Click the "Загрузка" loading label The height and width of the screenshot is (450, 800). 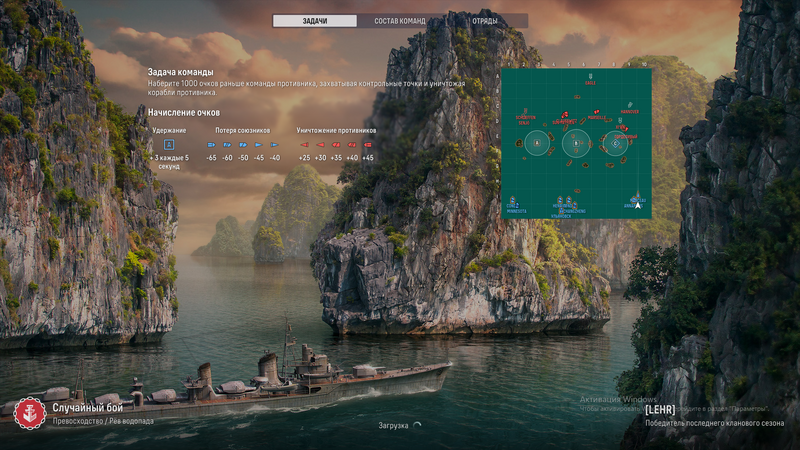pyautogui.click(x=393, y=426)
